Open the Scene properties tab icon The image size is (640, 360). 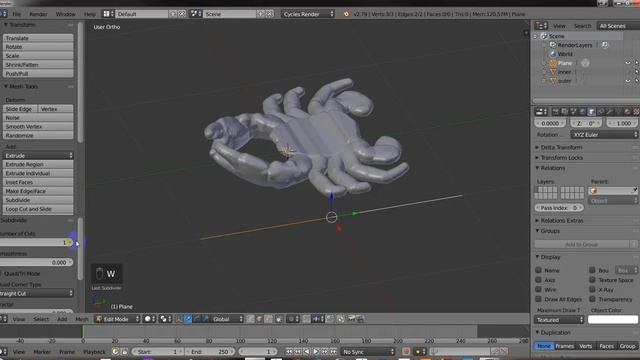click(573, 111)
